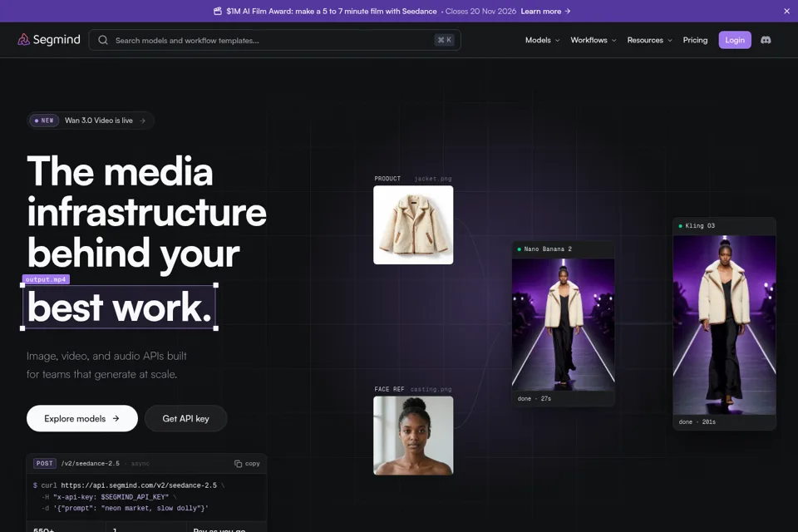The width and height of the screenshot is (798, 532).
Task: Click the 'done · 201s' status text
Action: point(697,422)
